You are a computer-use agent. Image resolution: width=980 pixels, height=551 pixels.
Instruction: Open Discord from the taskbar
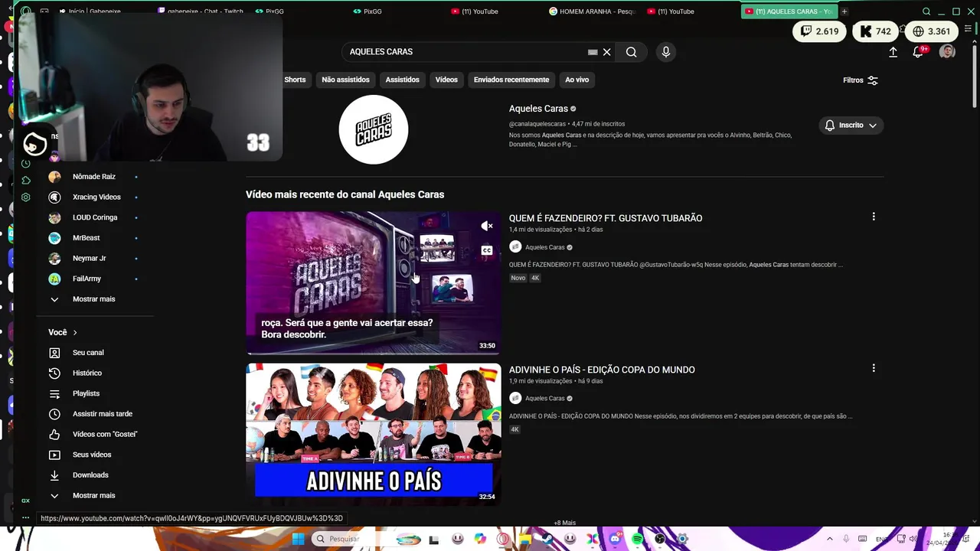(x=615, y=539)
